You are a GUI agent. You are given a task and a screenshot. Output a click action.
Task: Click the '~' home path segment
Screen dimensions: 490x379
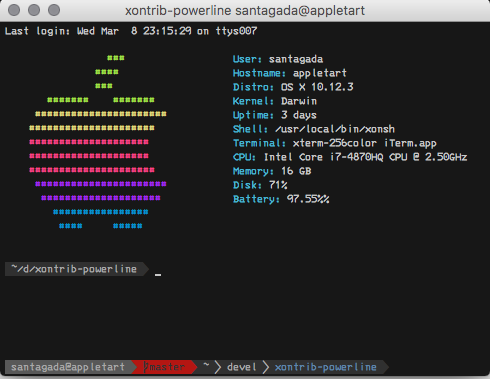pyautogui.click(x=207, y=366)
